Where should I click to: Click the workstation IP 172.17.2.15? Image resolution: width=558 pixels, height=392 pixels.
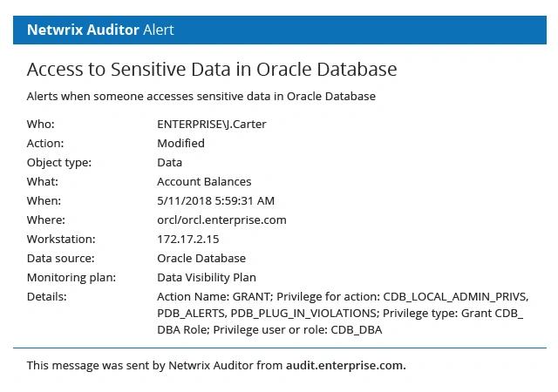click(x=187, y=239)
